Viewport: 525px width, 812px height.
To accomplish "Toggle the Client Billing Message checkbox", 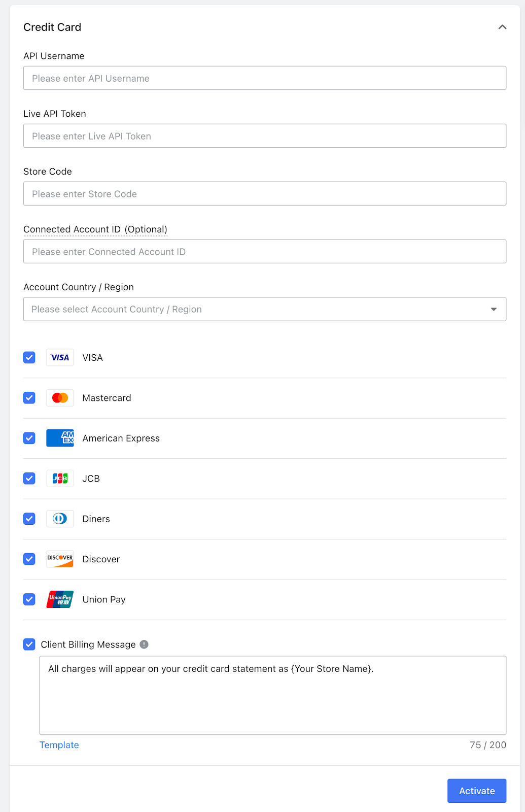I will (29, 645).
